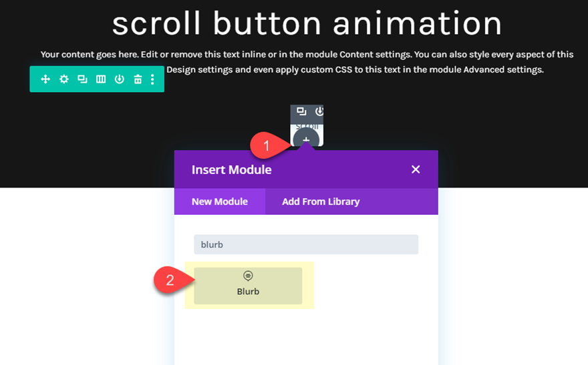Click the row move handle icon
Viewport: 588px width, 365px height.
coord(45,79)
